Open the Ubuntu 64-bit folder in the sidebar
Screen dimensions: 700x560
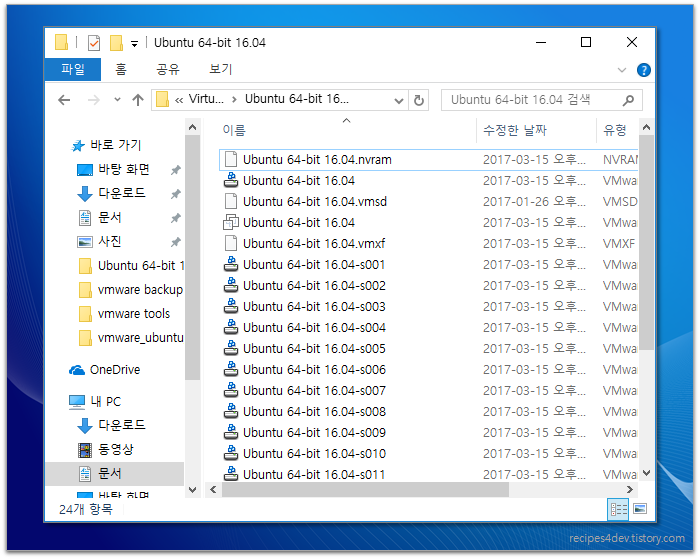pos(131,266)
